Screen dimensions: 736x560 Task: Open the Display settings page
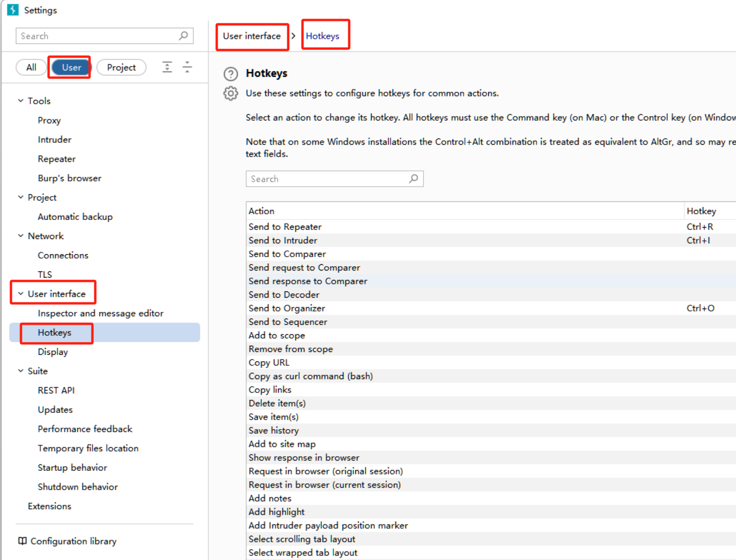click(53, 352)
